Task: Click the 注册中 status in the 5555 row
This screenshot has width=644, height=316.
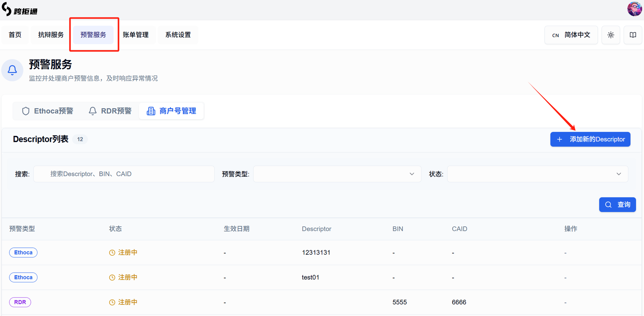Action: pyautogui.click(x=123, y=302)
